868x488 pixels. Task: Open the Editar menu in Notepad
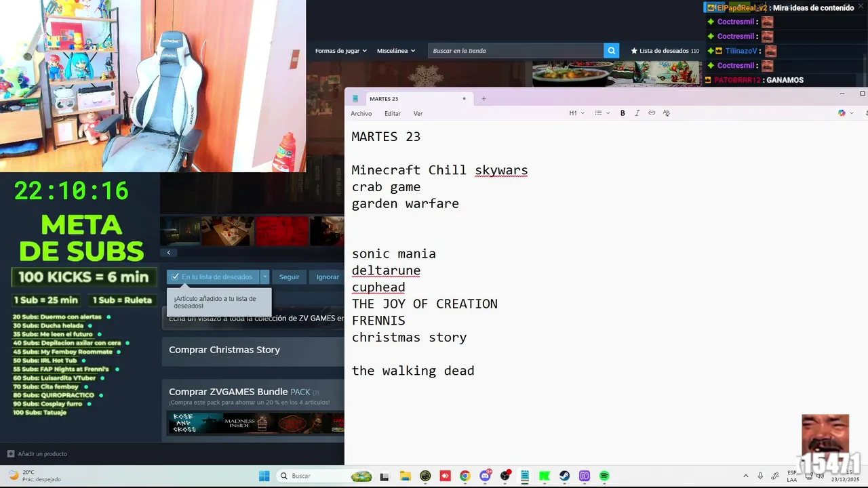tap(393, 114)
